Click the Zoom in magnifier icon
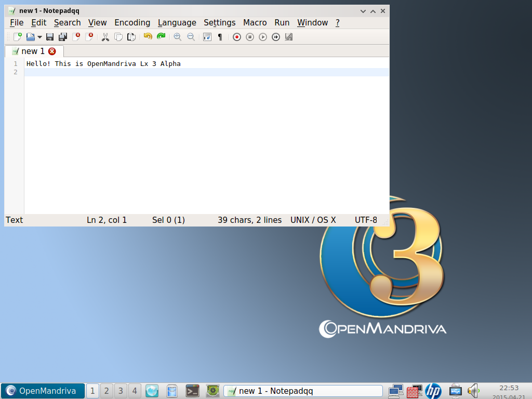532x399 pixels. point(178,37)
